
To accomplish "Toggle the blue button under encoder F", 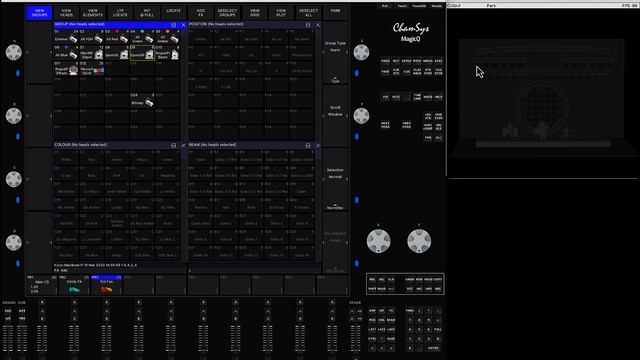I will pyautogui.click(x=357, y=136).
